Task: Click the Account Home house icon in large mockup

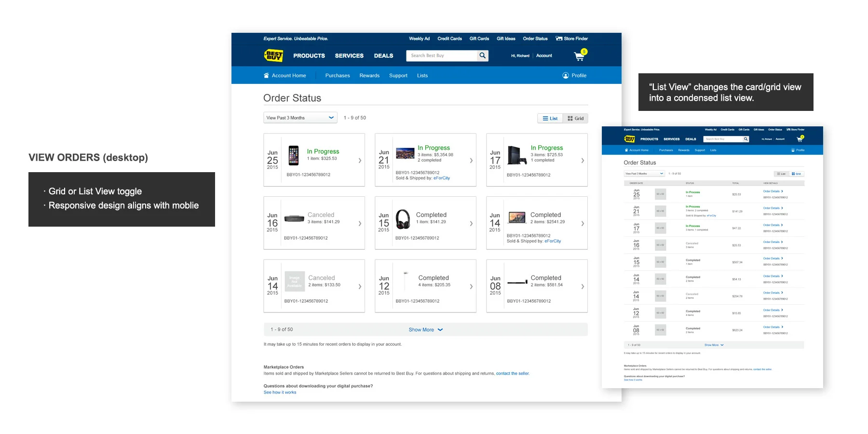Action: pos(266,75)
